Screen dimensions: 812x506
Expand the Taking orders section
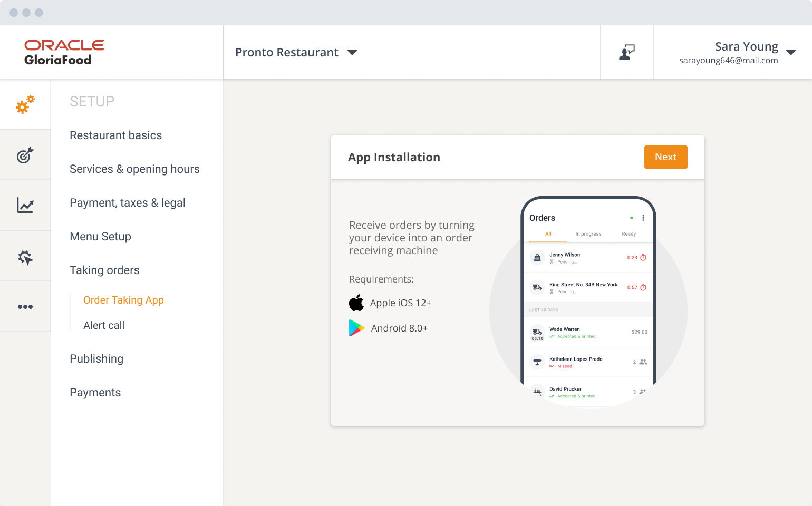point(104,270)
